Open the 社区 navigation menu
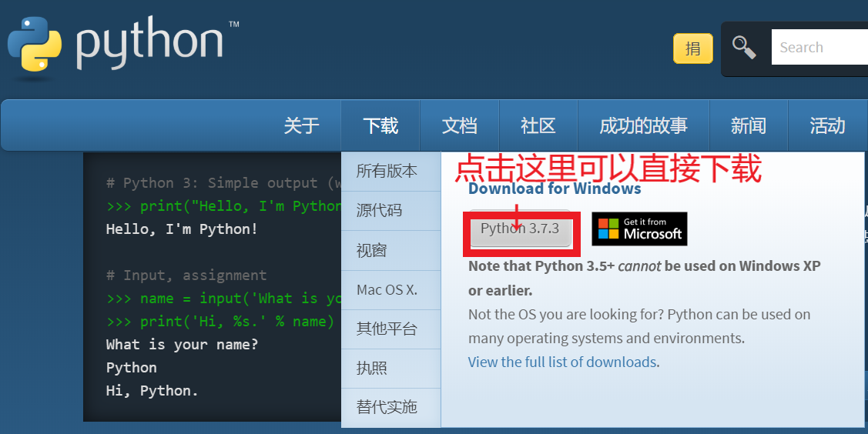Viewport: 868px width, 434px height. 538,125
